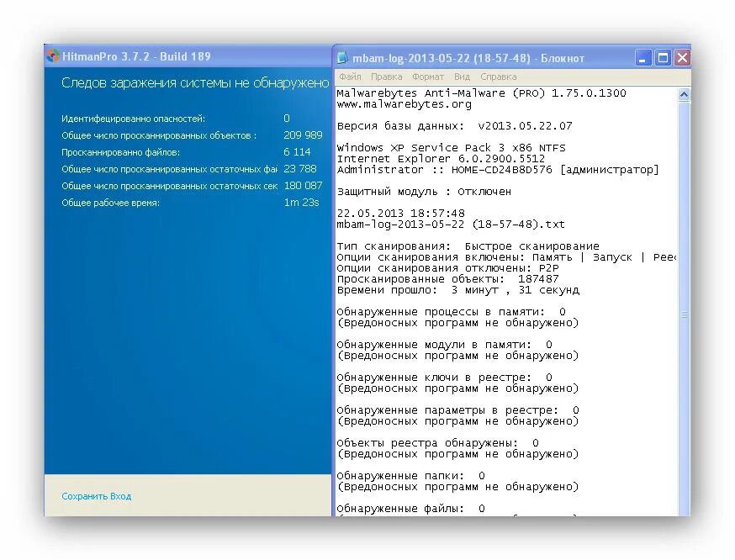This screenshot has height=560, width=735.
Task: Click the Обнаруженные папки: 0 line
Action: [x=410, y=476]
